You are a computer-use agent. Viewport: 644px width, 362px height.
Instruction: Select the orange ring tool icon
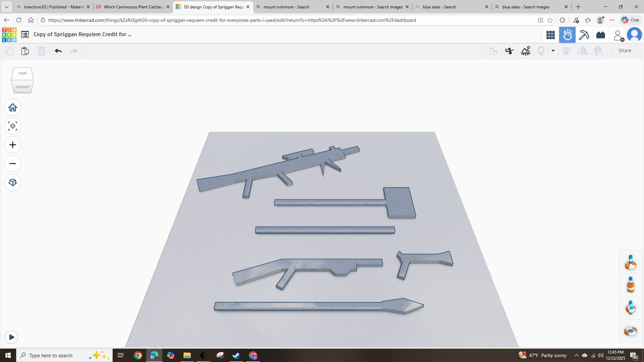[x=631, y=331]
